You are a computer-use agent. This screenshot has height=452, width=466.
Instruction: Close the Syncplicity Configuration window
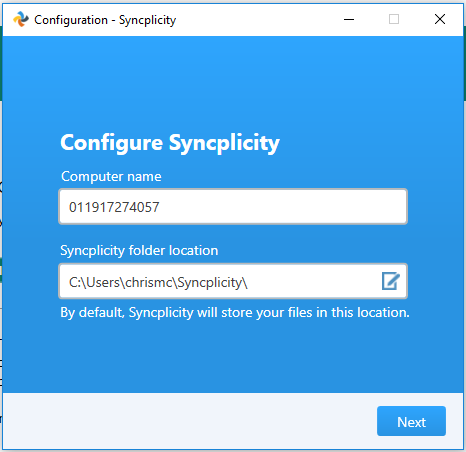pos(440,19)
